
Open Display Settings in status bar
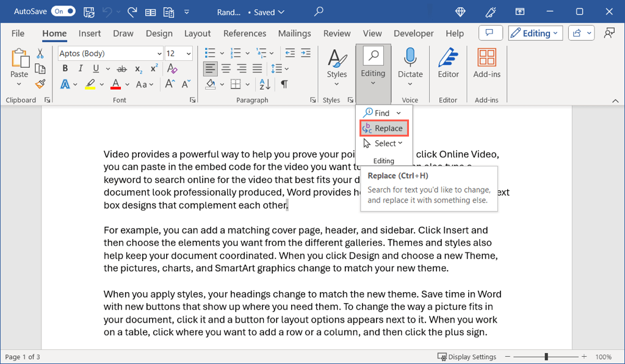click(x=467, y=357)
